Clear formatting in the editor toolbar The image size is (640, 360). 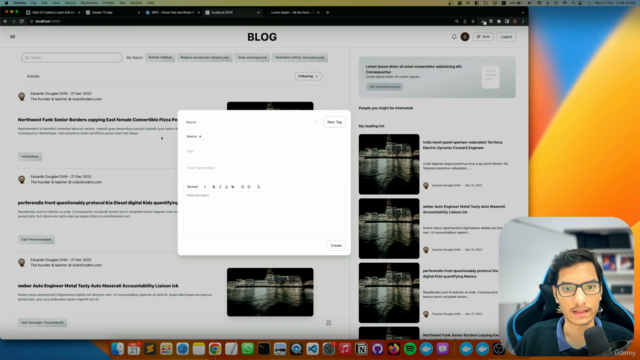click(258, 187)
